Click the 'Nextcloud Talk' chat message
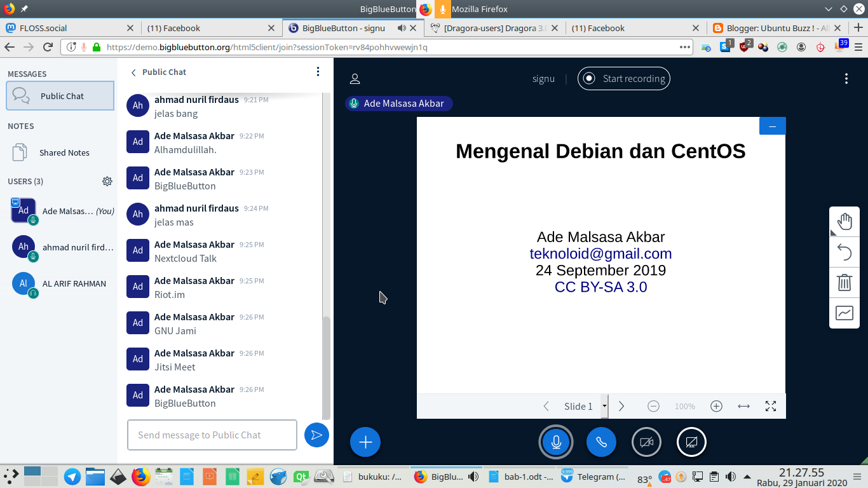This screenshot has height=488, width=868. click(x=186, y=259)
